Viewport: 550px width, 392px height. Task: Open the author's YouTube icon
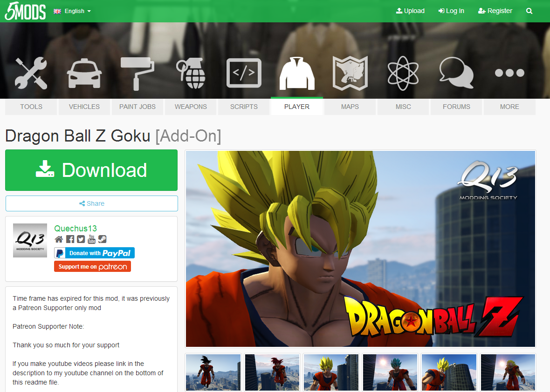coord(92,239)
